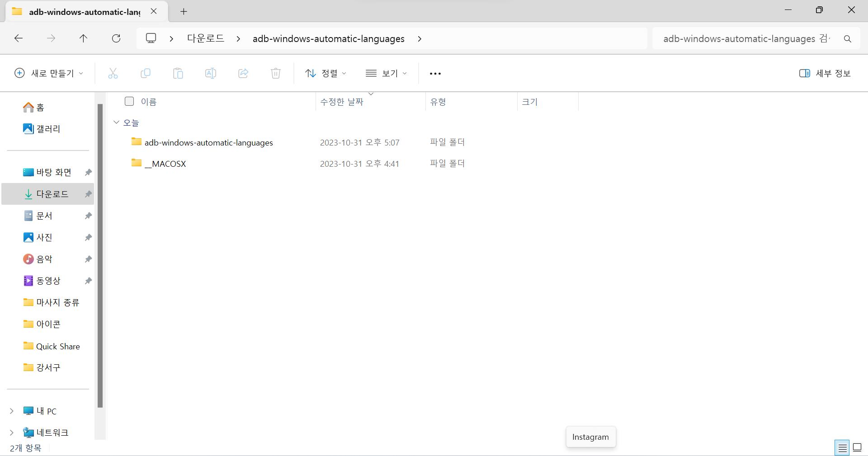The width and height of the screenshot is (868, 456).
Task: Open 강서구 folder in sidebar
Action: (42, 367)
